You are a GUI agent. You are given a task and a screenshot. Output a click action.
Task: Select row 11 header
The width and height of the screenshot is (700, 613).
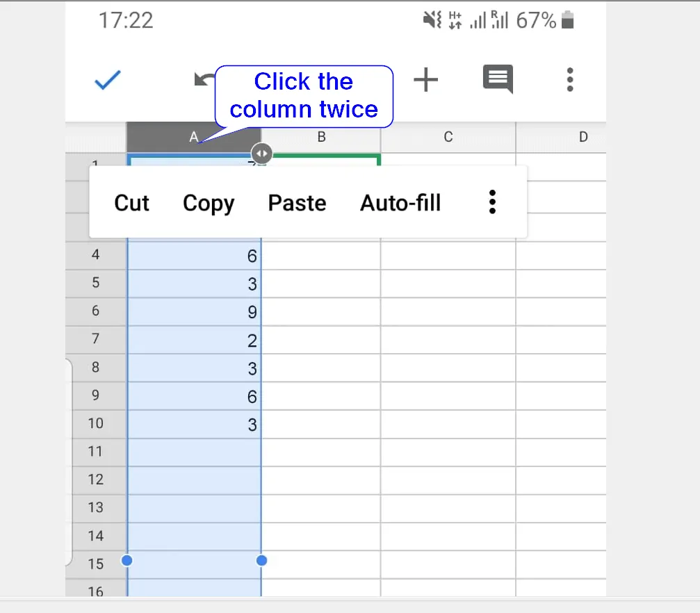95,452
